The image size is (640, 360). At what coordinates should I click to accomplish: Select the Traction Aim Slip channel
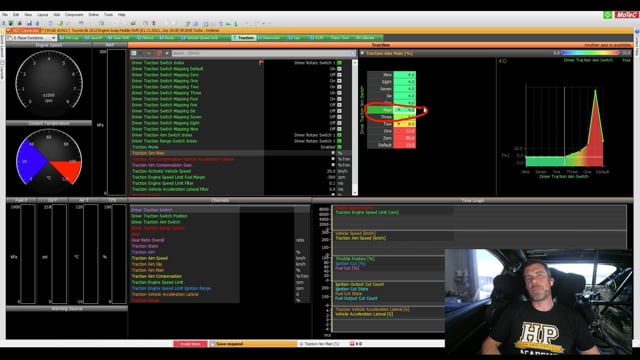(x=147, y=264)
